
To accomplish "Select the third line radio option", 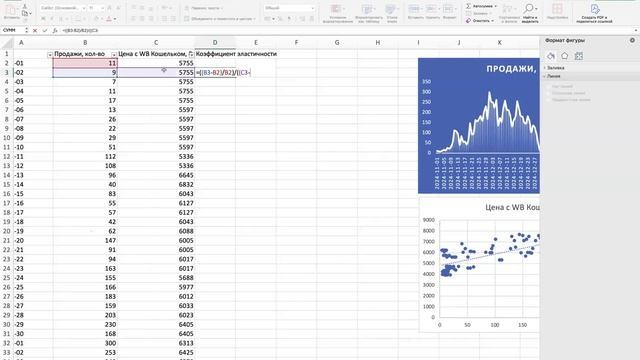I will tap(548, 100).
